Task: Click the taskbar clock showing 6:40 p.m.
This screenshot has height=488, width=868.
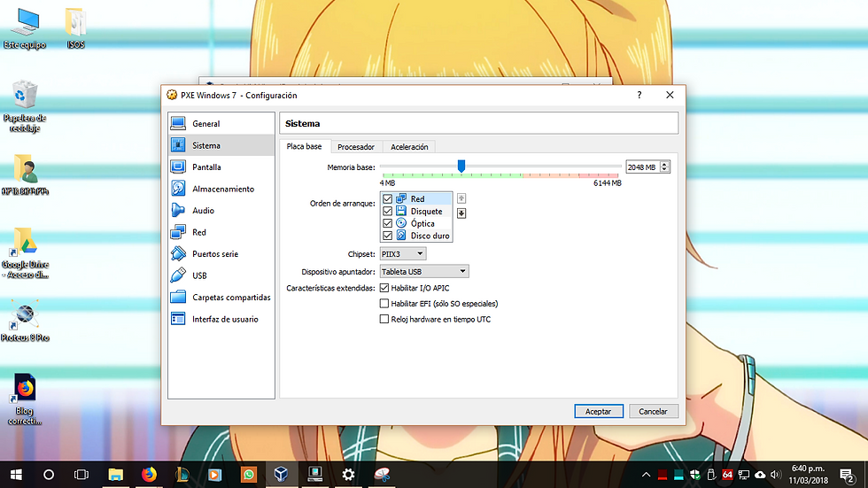Action: (808, 475)
